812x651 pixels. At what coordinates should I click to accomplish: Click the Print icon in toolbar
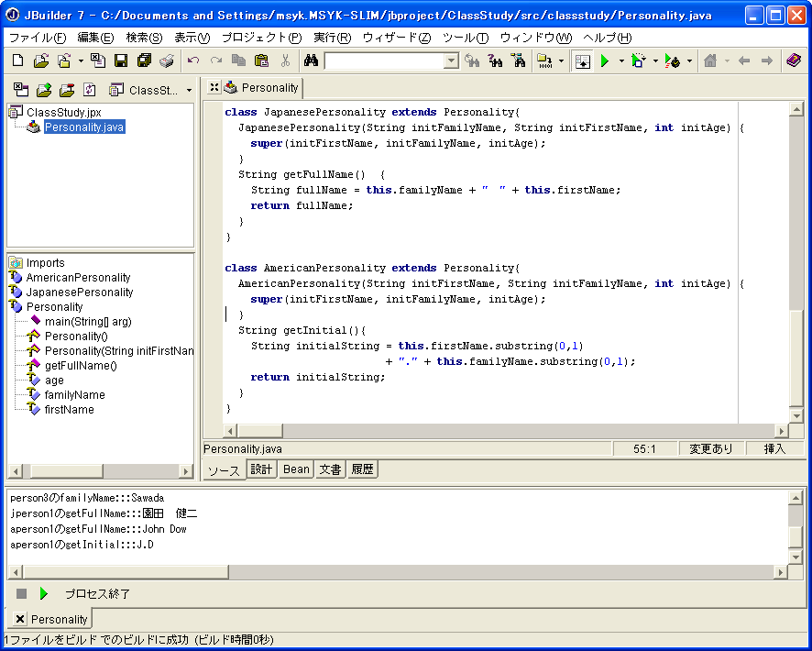coord(166,61)
